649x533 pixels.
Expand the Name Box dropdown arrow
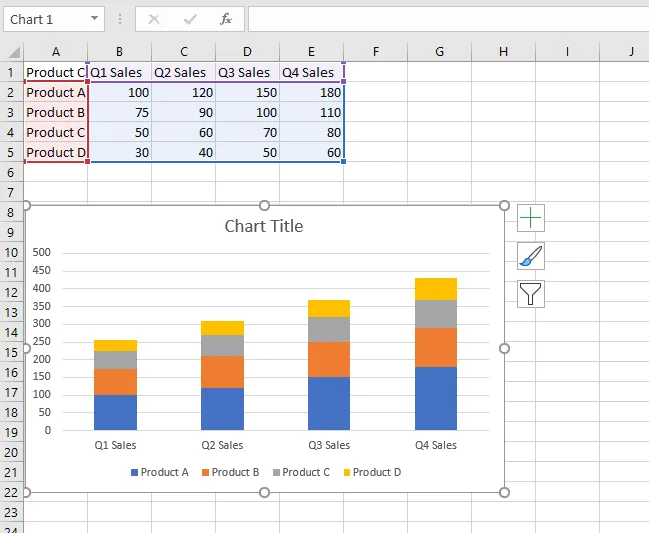(94, 19)
